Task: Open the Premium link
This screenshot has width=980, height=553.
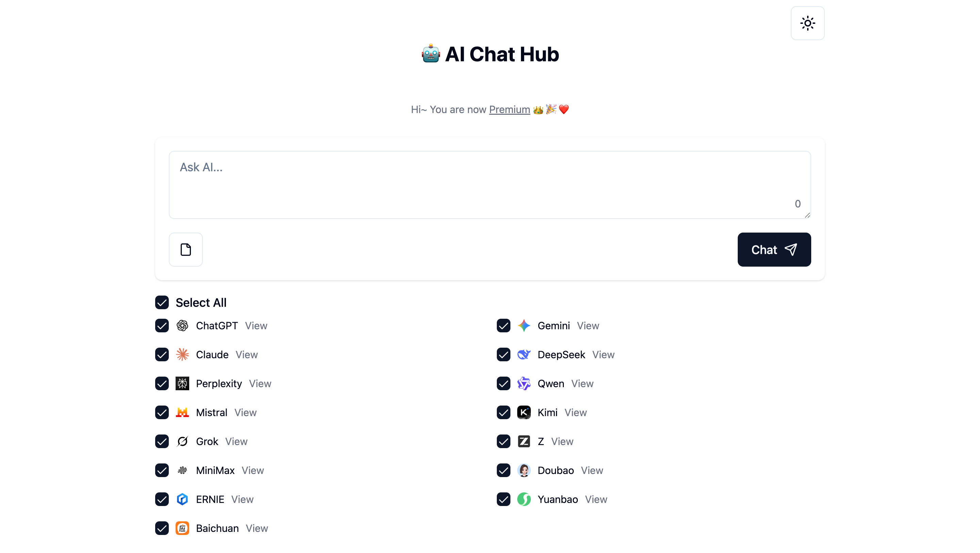Action: 509,110
